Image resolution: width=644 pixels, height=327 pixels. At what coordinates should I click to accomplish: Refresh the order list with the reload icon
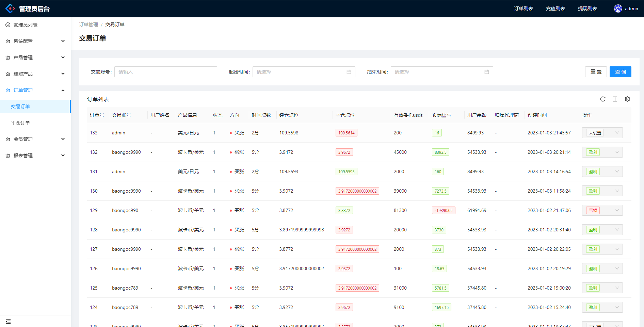point(603,99)
